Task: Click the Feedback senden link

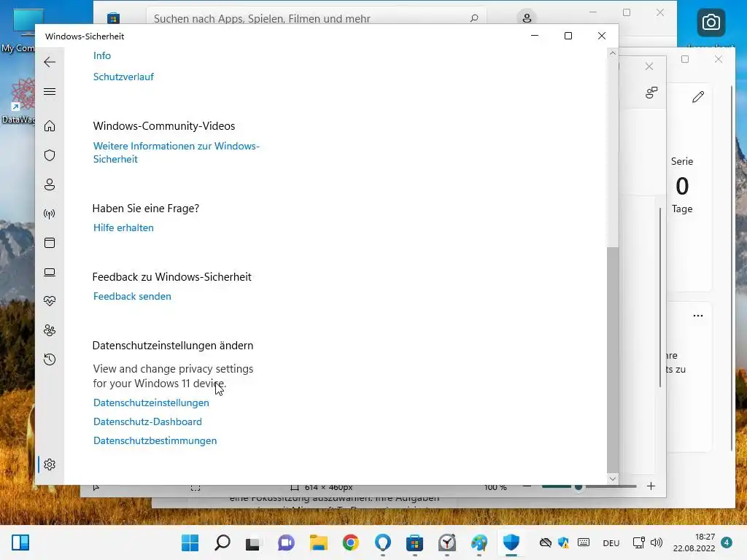Action: 132,296
